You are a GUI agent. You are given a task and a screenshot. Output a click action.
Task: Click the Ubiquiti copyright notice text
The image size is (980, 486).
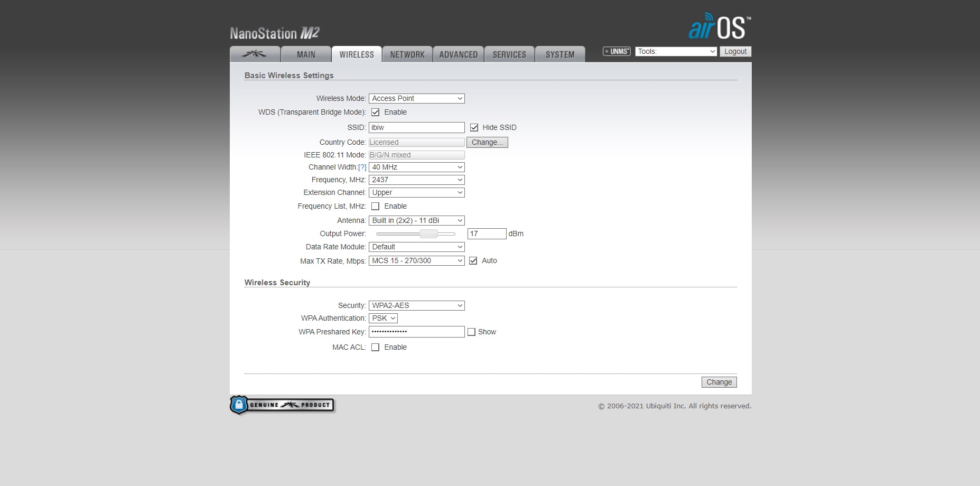coord(675,406)
